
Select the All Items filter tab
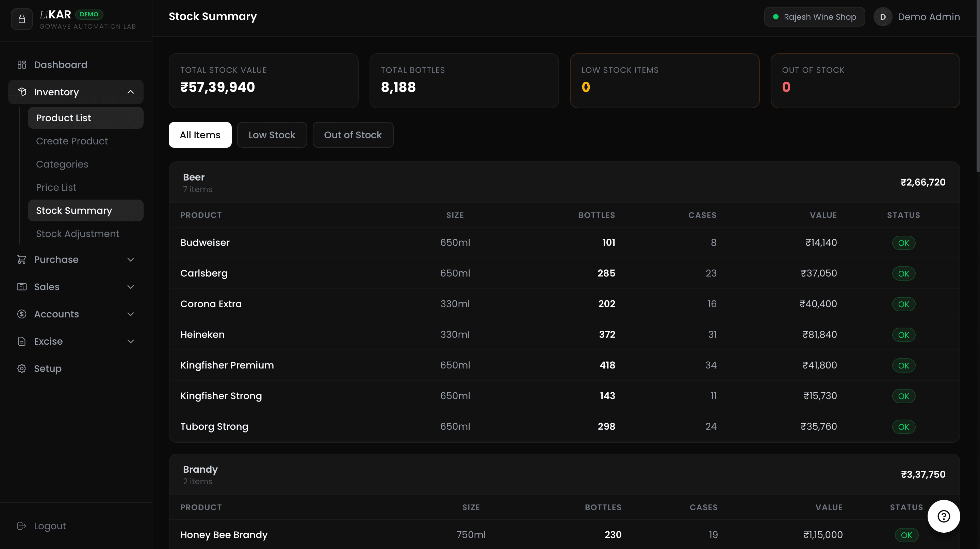pyautogui.click(x=200, y=135)
